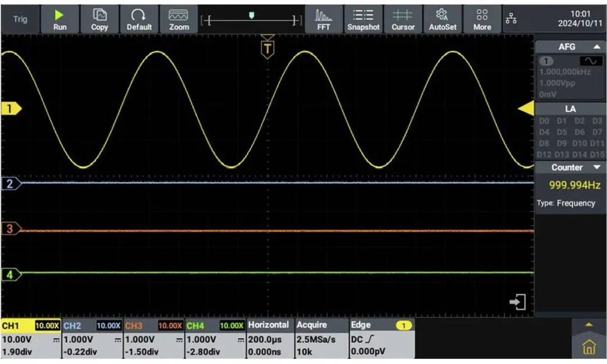The height and width of the screenshot is (364, 607).
Task: Toggle digital channel D3
Action: point(597,121)
